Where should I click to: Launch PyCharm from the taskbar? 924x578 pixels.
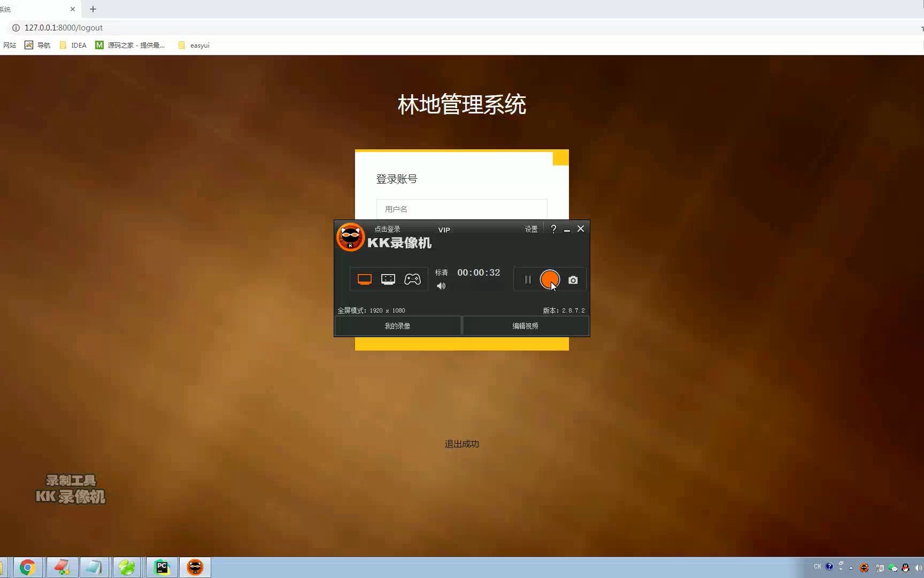click(x=161, y=567)
